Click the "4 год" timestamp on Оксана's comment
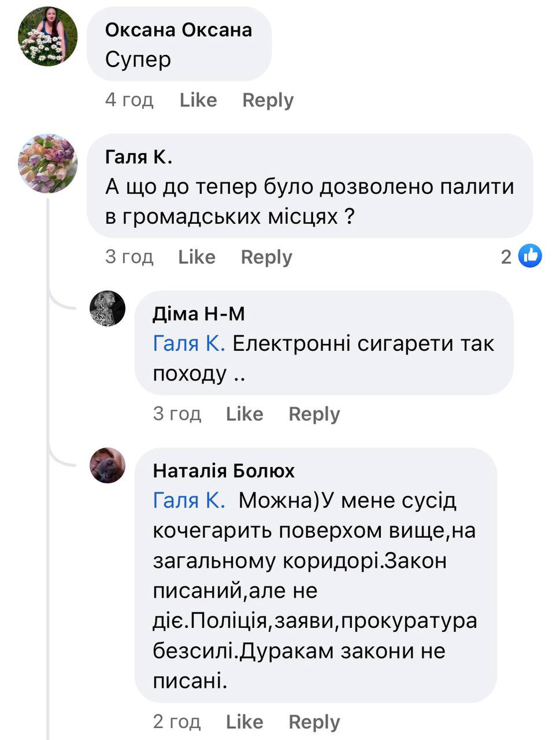Screen dimensions: 560x740 (x=129, y=100)
